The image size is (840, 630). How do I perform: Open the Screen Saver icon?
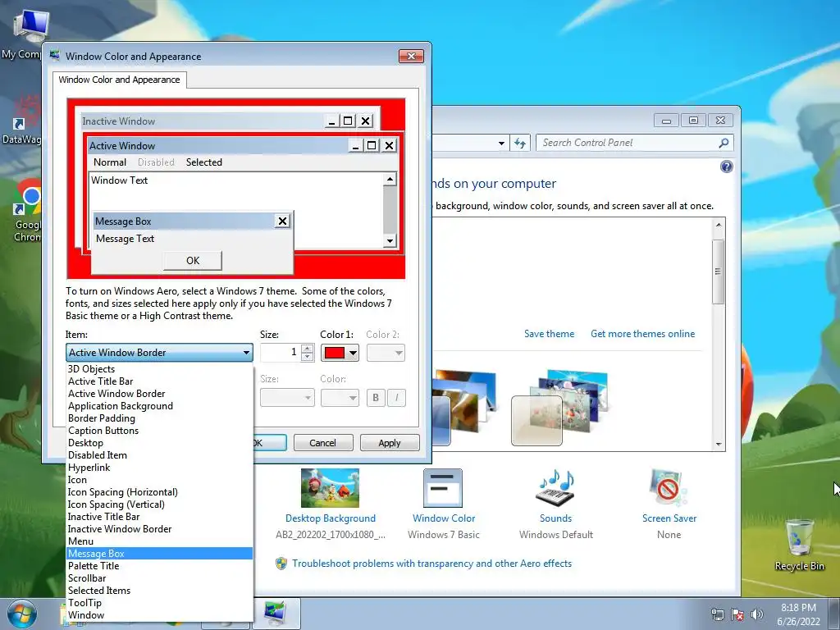pyautogui.click(x=669, y=488)
